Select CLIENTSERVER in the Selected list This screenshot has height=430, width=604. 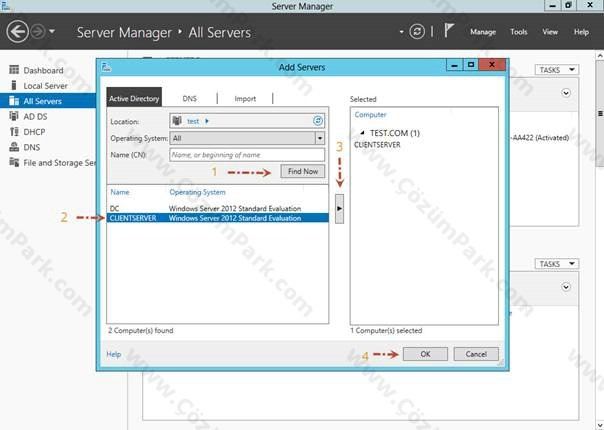pyautogui.click(x=377, y=145)
